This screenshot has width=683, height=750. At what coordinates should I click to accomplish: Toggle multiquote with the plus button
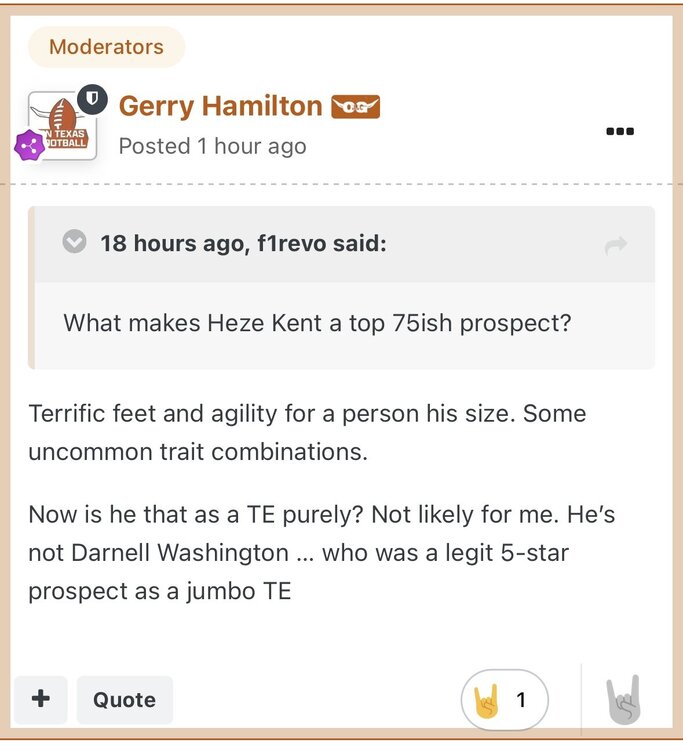click(41, 699)
